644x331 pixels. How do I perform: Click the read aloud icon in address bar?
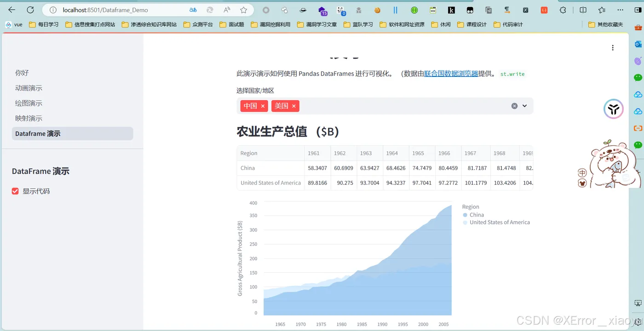(227, 10)
